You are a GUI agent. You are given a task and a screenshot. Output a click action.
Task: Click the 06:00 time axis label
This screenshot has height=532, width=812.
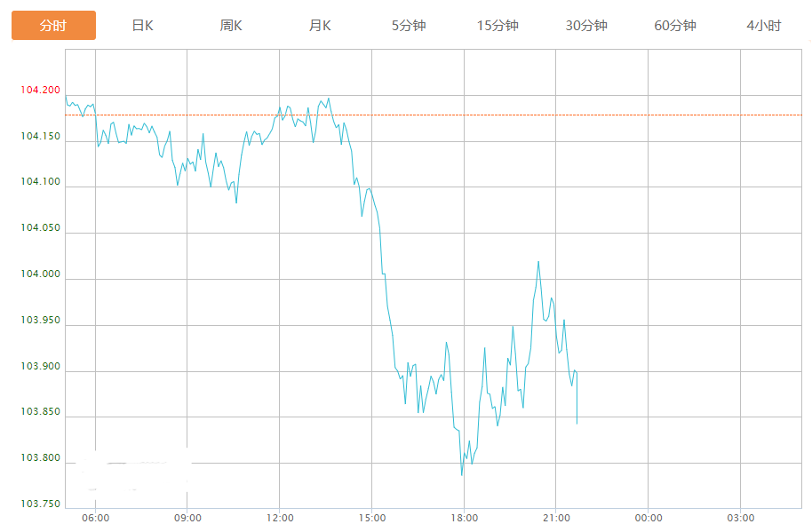tap(95, 518)
